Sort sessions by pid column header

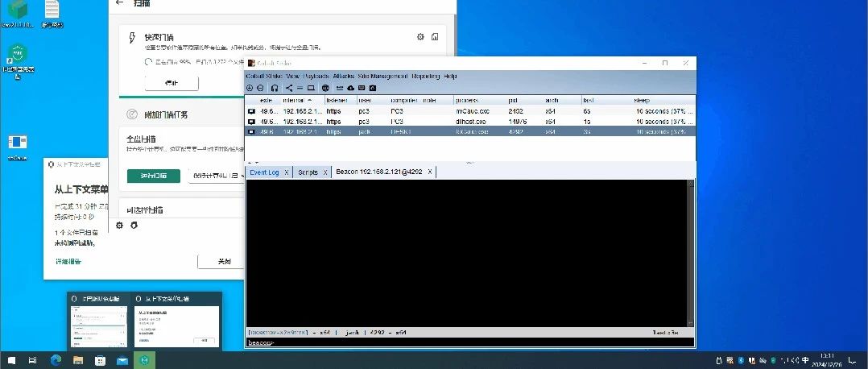[525, 100]
